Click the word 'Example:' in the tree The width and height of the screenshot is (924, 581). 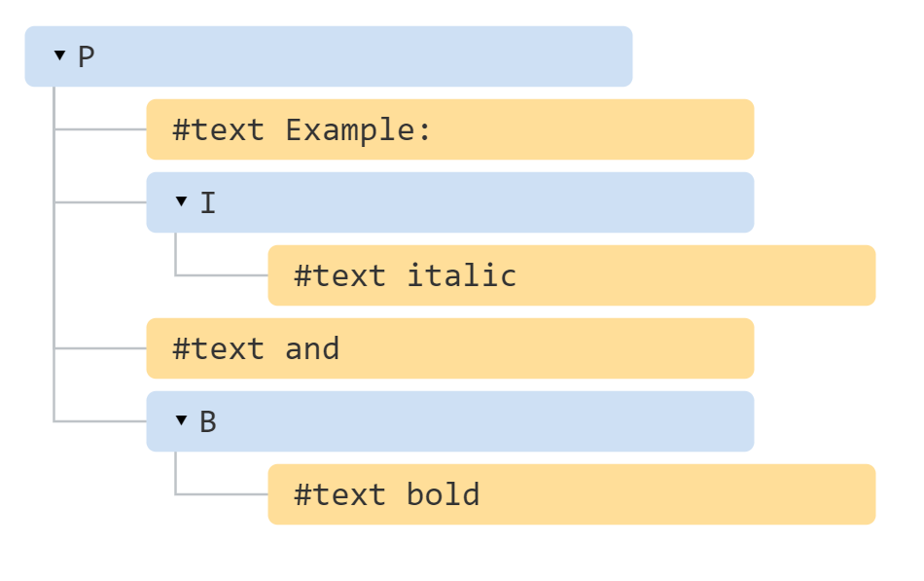point(358,130)
